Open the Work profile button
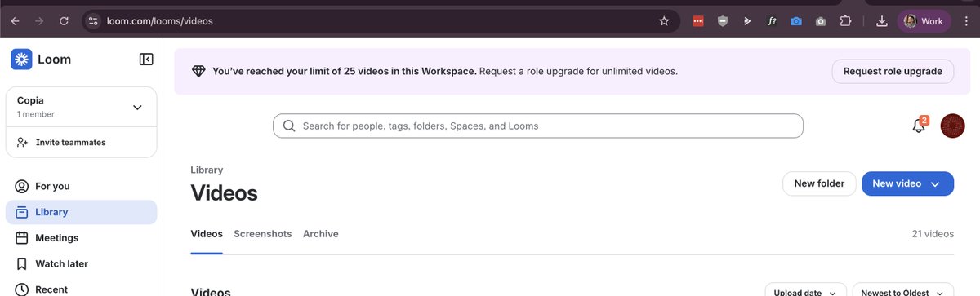This screenshot has width=980, height=296. coord(924,21)
